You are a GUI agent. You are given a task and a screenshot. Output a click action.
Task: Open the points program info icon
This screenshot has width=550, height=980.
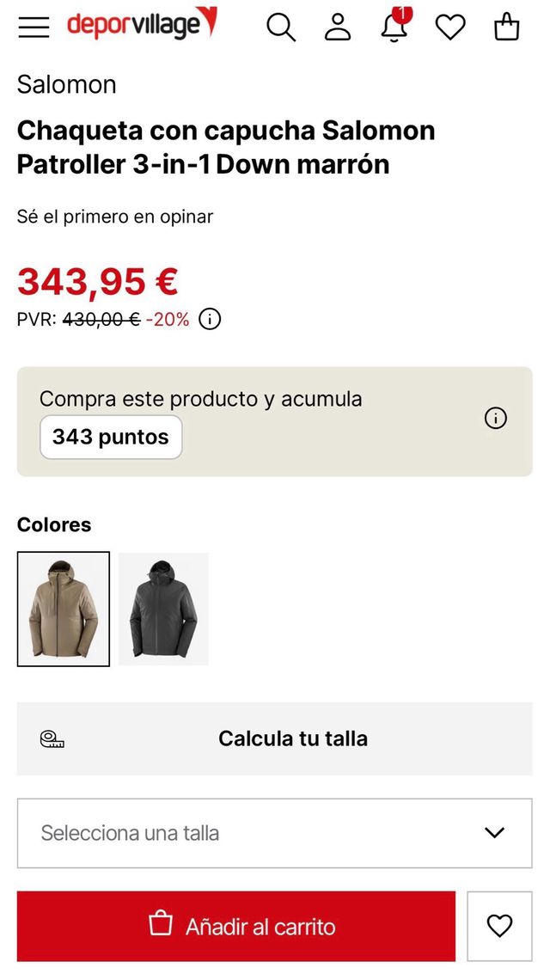(x=495, y=419)
